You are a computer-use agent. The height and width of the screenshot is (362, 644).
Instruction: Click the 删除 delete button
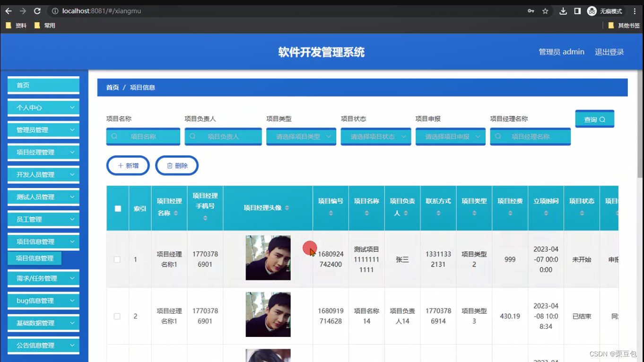(177, 165)
